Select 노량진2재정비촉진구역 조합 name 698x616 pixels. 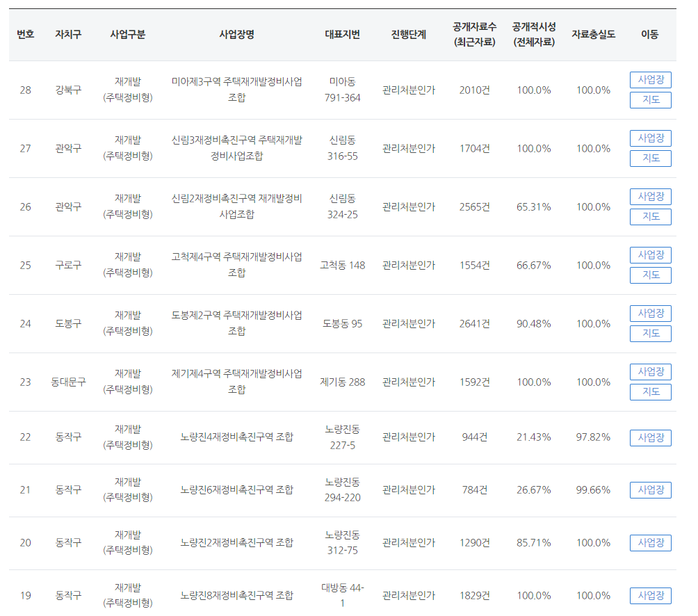[237, 542]
